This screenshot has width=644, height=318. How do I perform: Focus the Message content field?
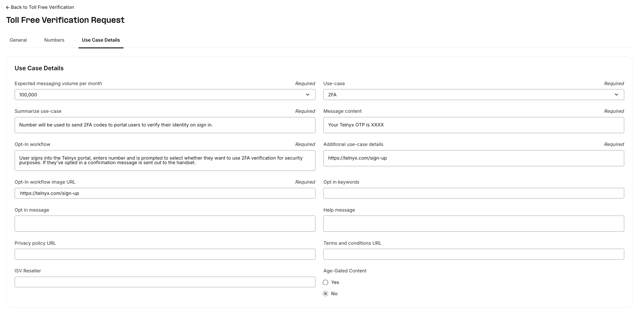(x=473, y=125)
